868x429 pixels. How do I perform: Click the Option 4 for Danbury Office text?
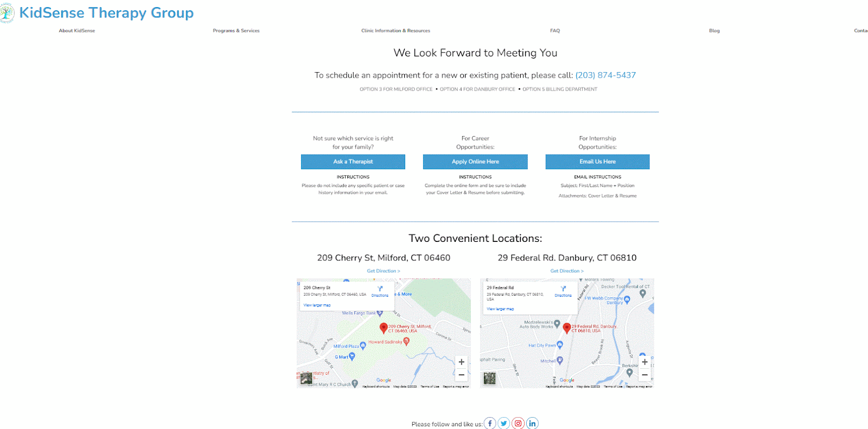477,89
